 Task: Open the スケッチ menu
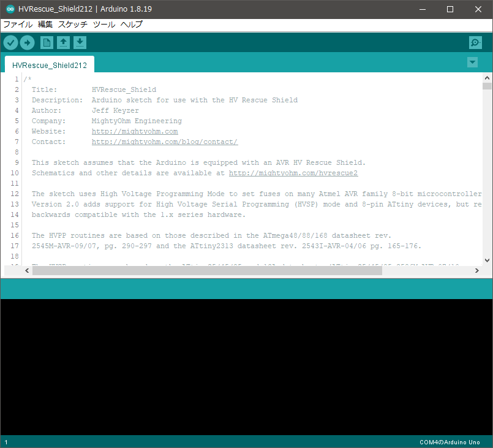pos(73,25)
